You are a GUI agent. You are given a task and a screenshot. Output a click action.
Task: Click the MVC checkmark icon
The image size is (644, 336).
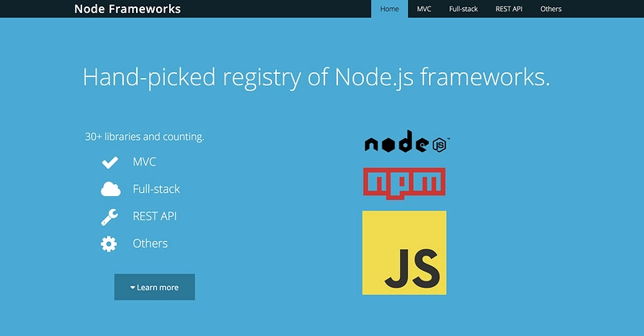click(x=109, y=162)
